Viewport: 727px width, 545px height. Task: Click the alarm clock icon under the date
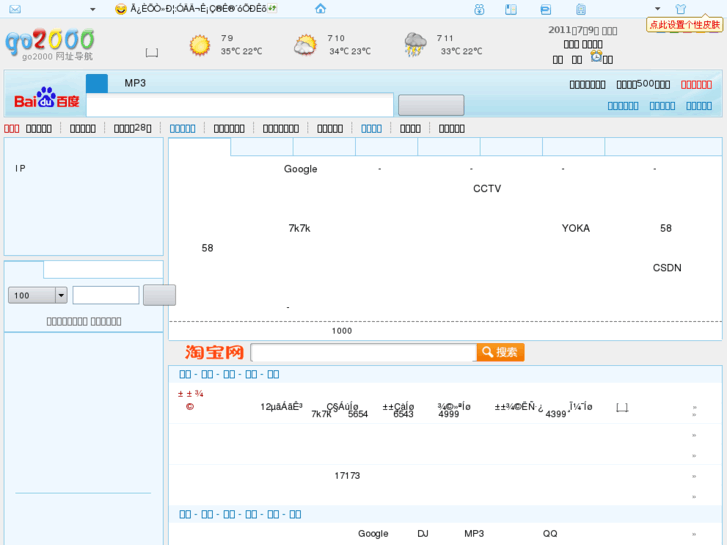pos(596,57)
